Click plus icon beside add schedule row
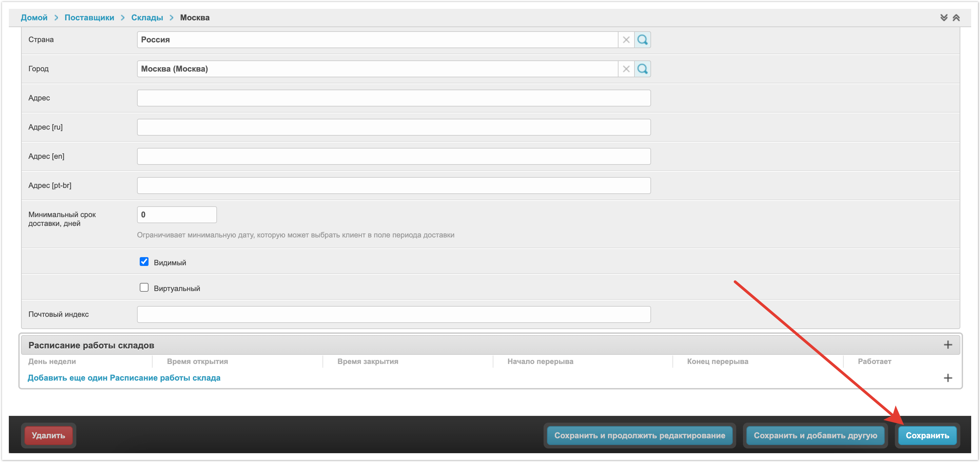 (x=948, y=378)
